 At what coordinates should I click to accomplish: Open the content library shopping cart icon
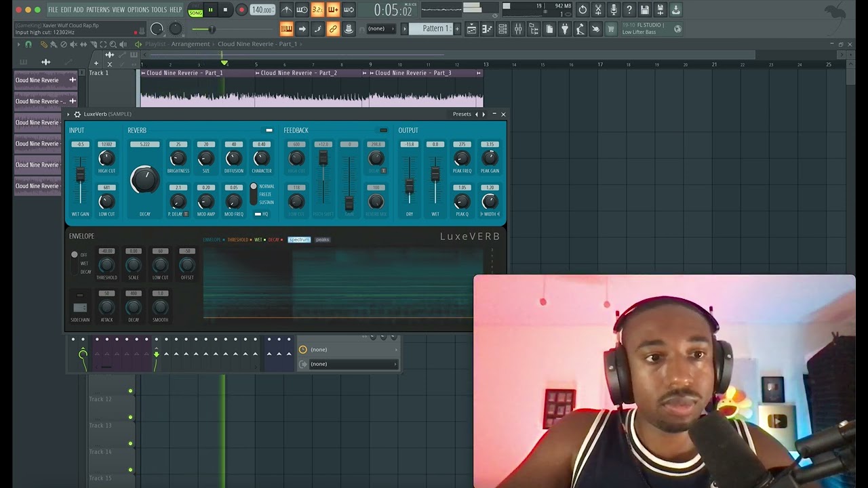[611, 28]
